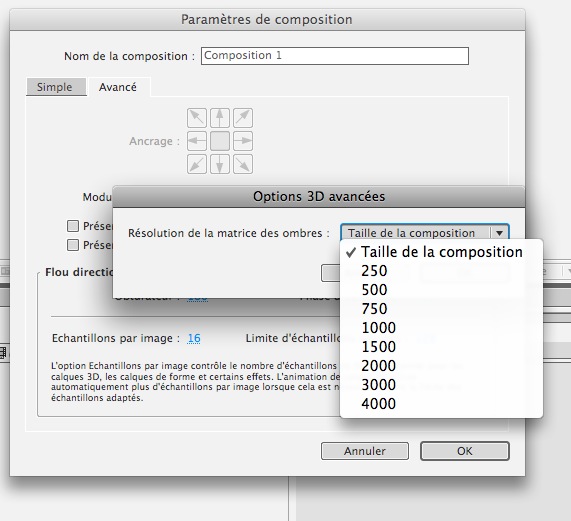This screenshot has height=521, width=571.
Task: Click the Echantillons par image value 16
Action: point(194,338)
